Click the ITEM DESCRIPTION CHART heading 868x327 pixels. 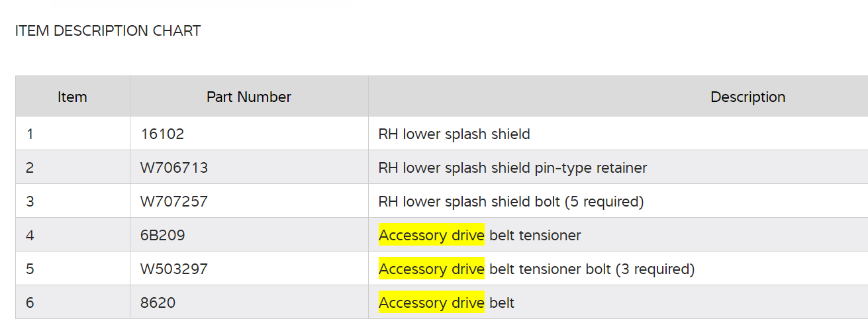[108, 30]
